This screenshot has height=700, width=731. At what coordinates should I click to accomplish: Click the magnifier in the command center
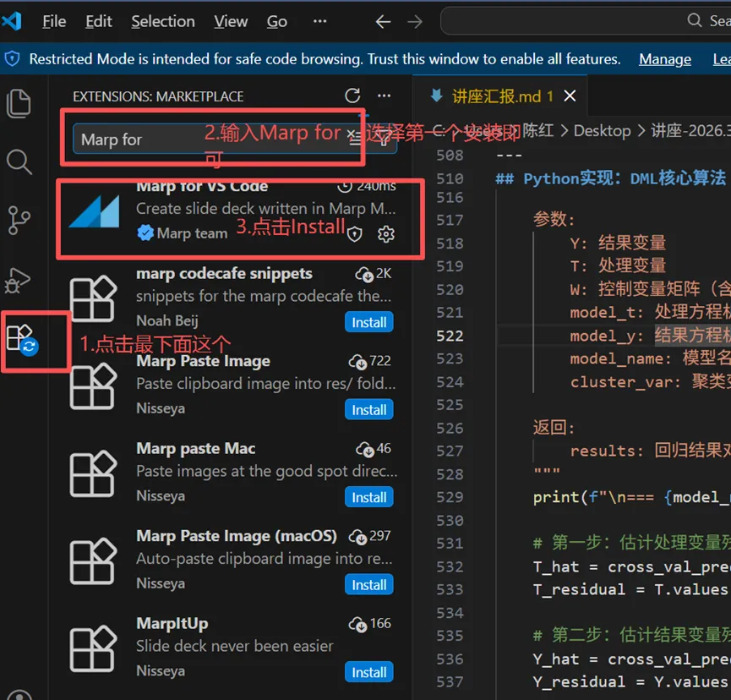[x=695, y=20]
